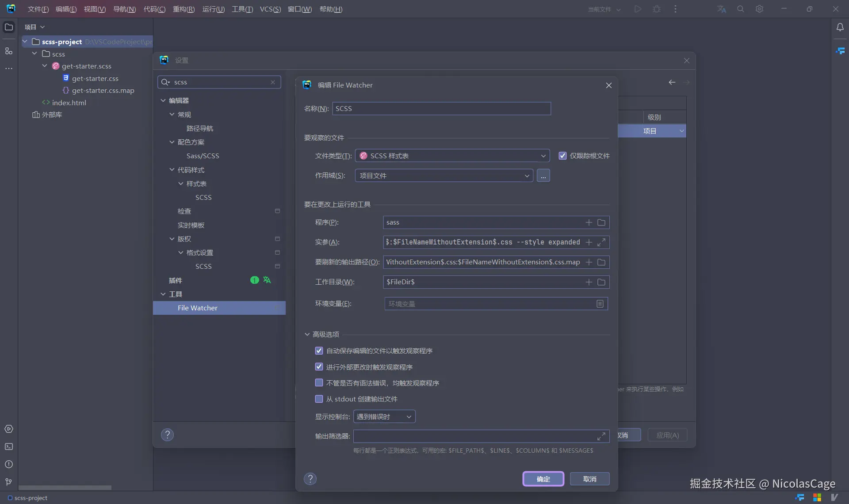Browse working directory folder icon
The width and height of the screenshot is (849, 504).
[x=601, y=282]
